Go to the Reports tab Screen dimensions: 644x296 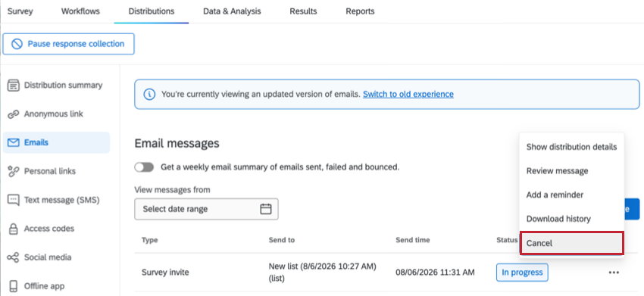(360, 11)
